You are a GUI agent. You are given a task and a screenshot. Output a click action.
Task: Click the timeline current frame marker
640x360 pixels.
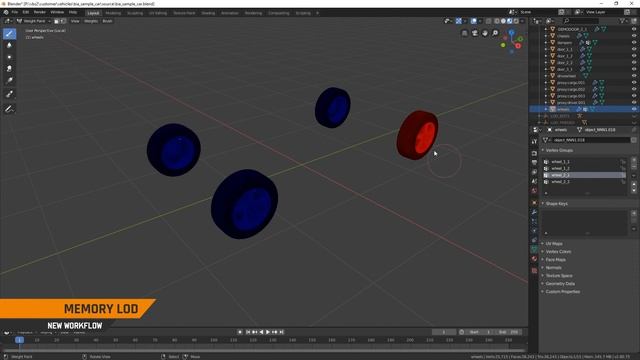[19, 340]
